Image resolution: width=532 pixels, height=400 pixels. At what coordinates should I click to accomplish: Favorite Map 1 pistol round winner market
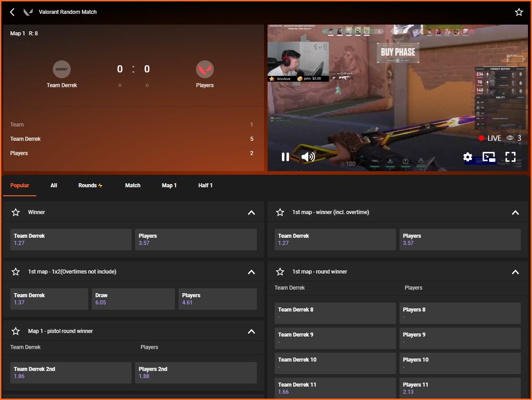click(16, 331)
